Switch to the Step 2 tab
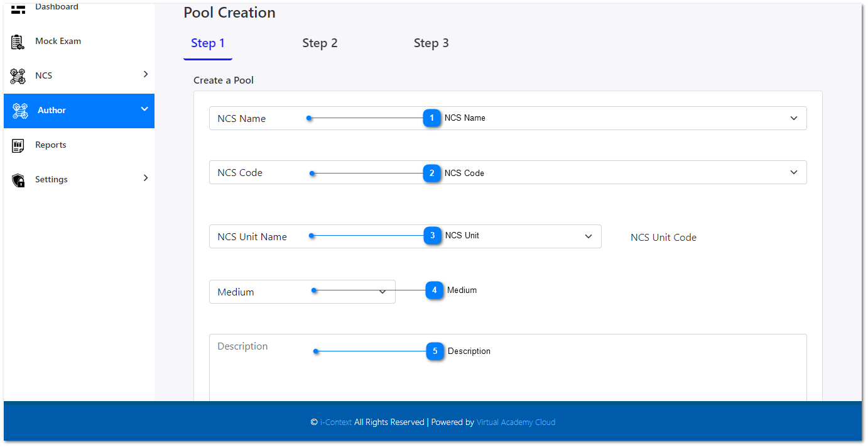 320,43
